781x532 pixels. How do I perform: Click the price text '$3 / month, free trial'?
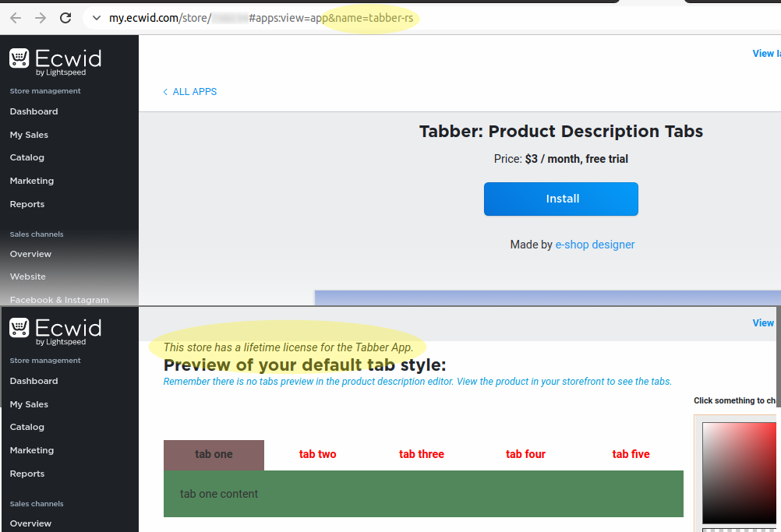(x=576, y=159)
